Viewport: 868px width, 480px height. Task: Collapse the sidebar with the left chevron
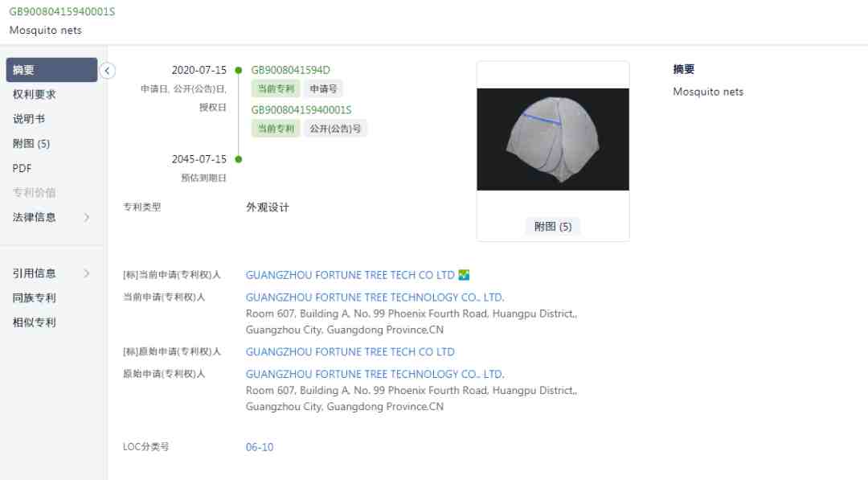click(108, 70)
